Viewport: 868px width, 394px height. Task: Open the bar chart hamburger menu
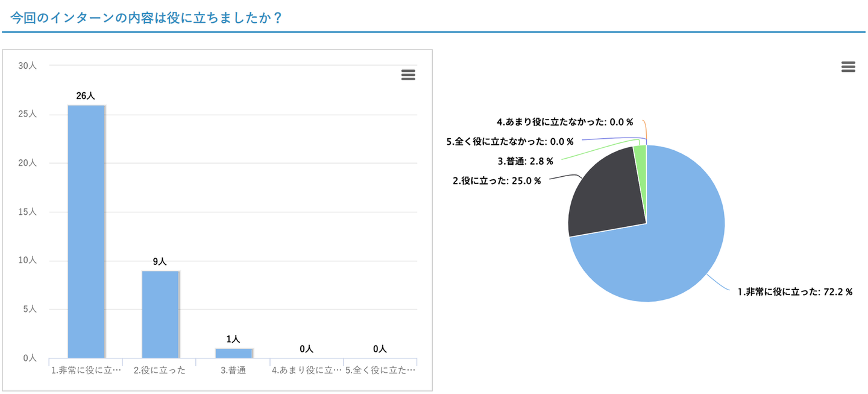pos(408,75)
